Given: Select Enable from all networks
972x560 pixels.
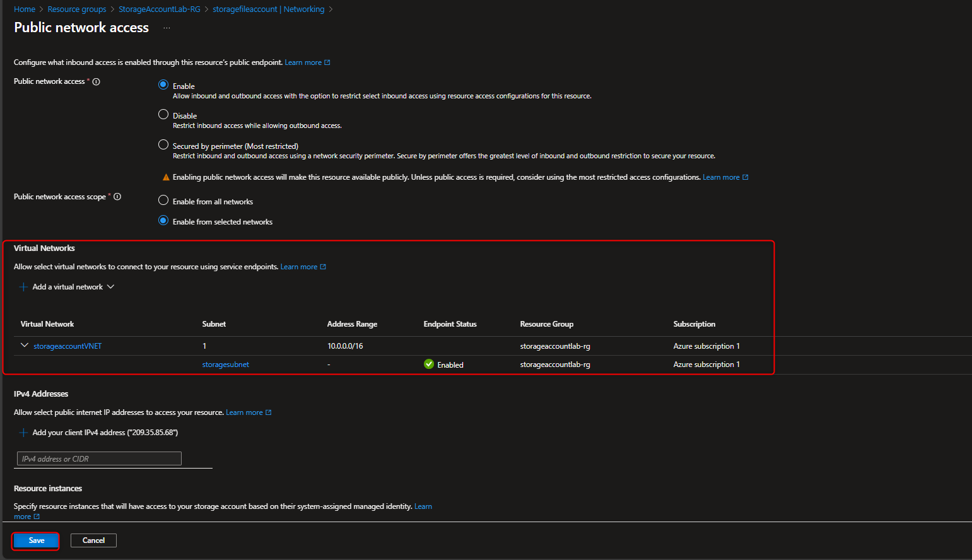Looking at the screenshot, I should pyautogui.click(x=163, y=200).
